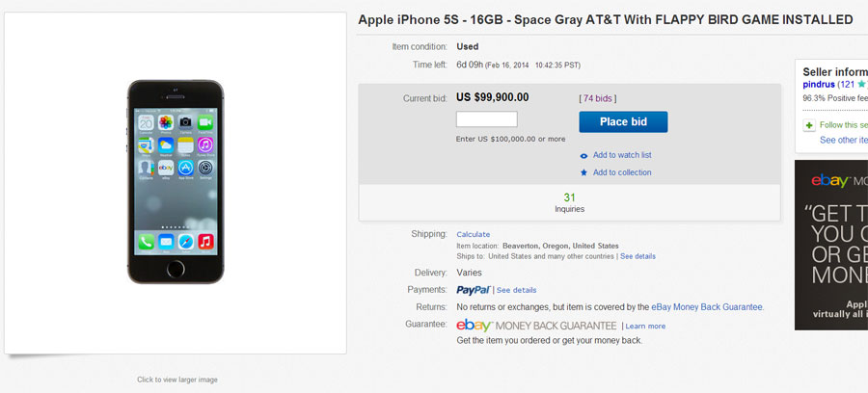Click the star icon beside Add to collection
868x393 pixels.
(x=583, y=172)
